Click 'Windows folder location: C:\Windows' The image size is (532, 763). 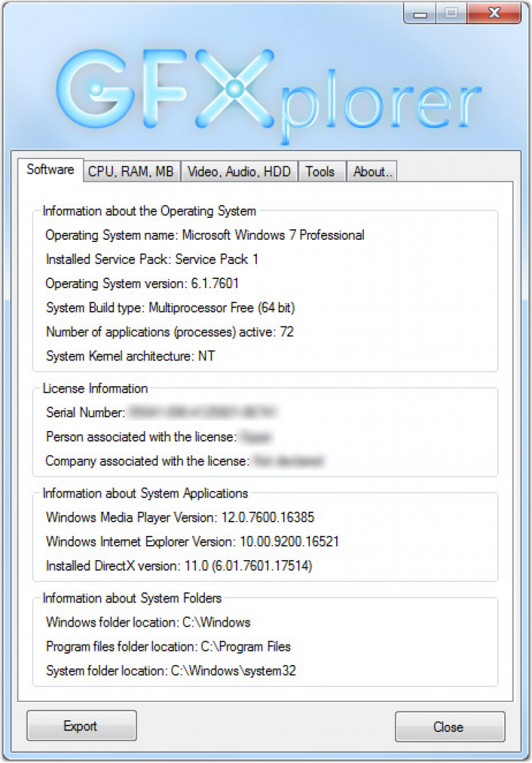[148, 622]
